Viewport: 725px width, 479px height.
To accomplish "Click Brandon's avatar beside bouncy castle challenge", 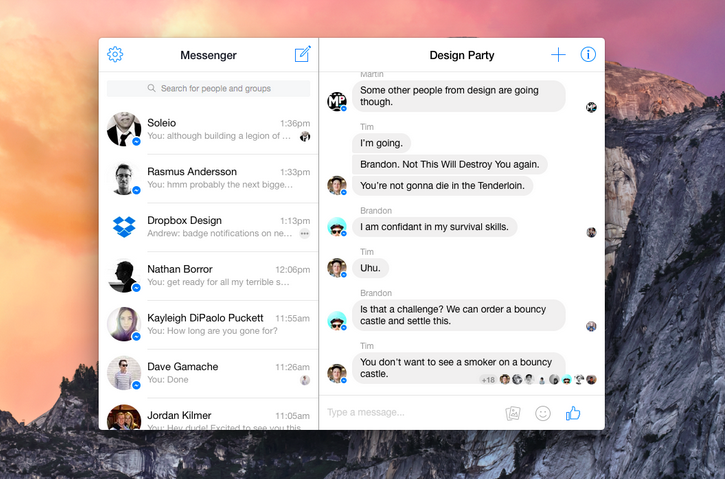I will point(337,320).
